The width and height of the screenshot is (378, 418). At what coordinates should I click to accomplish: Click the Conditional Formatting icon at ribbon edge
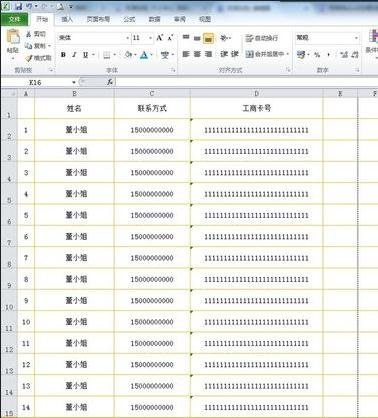coord(373,36)
